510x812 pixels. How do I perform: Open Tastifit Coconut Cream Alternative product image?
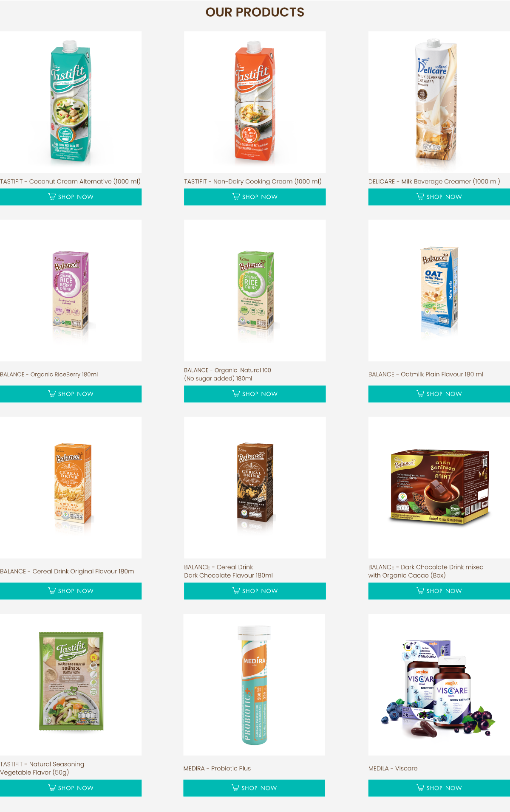[71, 102]
